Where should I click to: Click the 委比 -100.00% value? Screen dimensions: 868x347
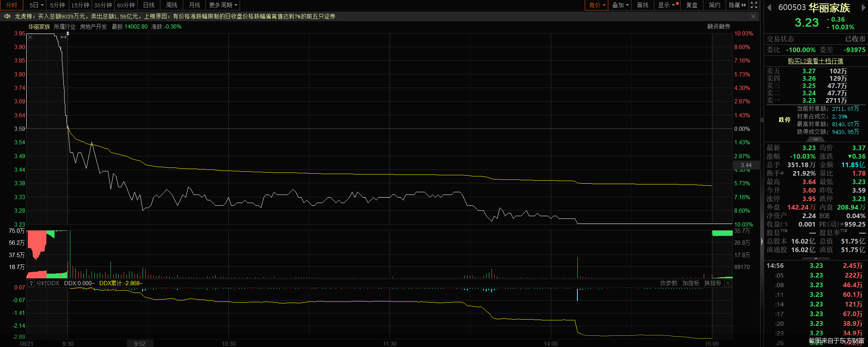(x=801, y=50)
